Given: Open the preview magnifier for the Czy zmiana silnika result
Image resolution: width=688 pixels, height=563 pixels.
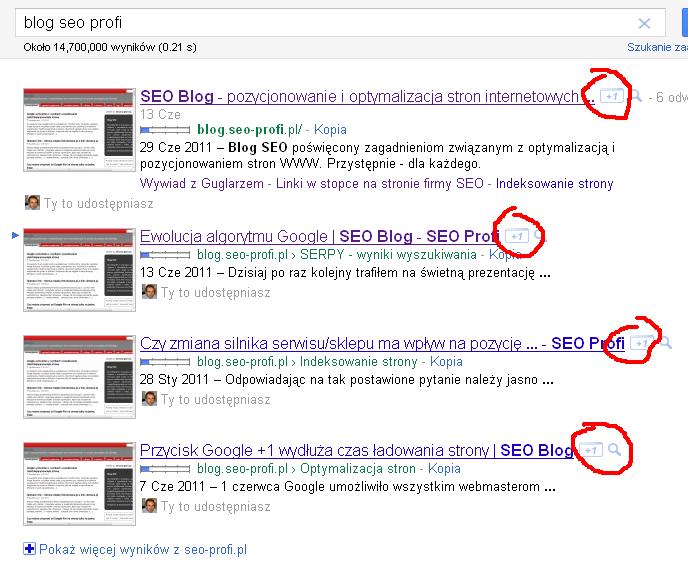Looking at the screenshot, I should (x=666, y=343).
